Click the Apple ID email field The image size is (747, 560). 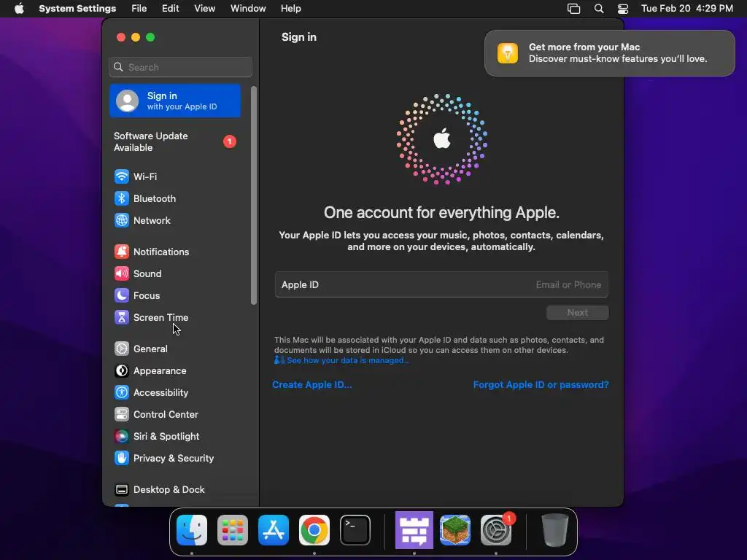tap(441, 285)
